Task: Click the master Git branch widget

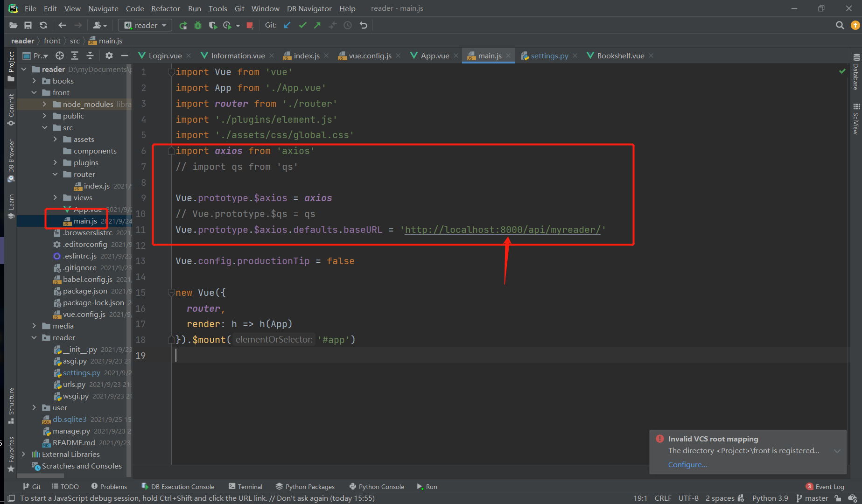Action: point(812,498)
